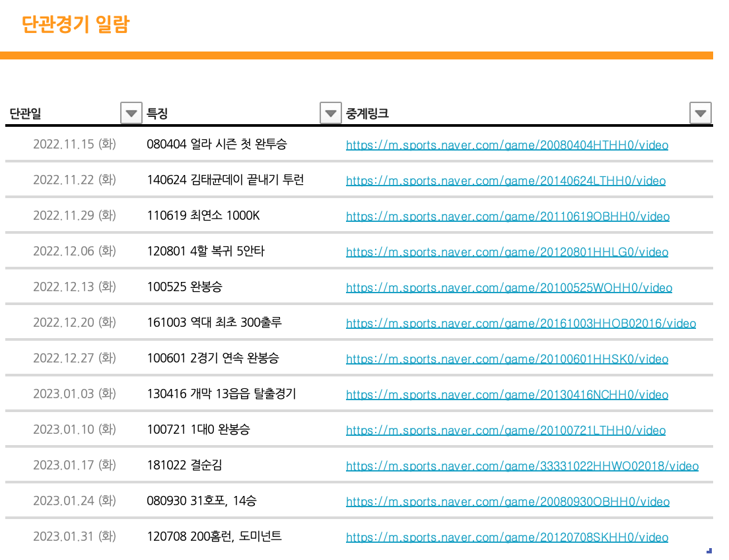This screenshot has height=560, width=729.
Task: Open the 중계링크 column filter dropdown
Action: pos(700,113)
